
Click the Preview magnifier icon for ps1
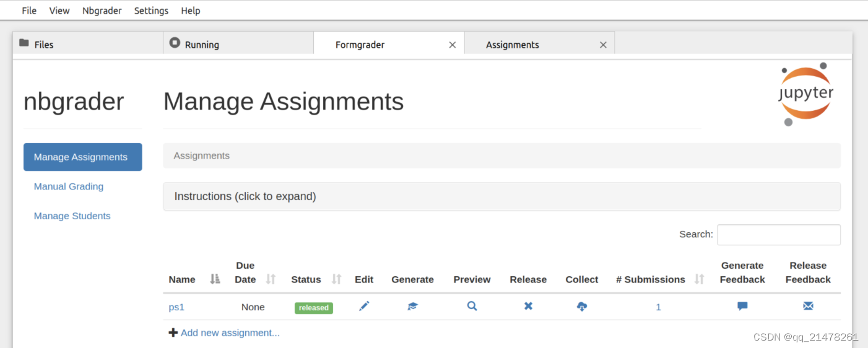tap(472, 306)
